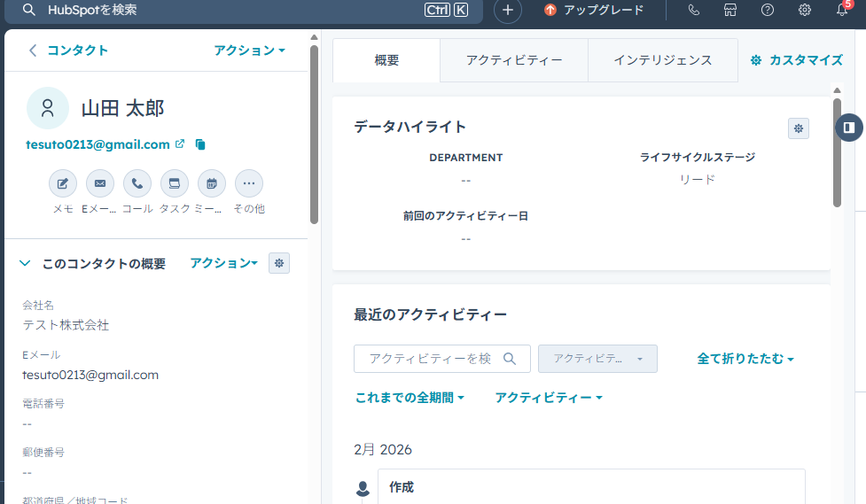866x504 pixels.
Task: Switch to the アクティビティー tab
Action: (x=513, y=60)
